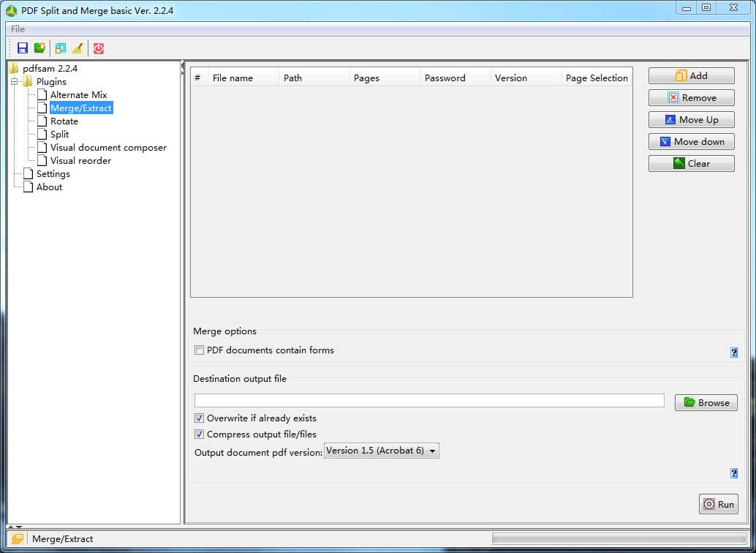Click the Merge options blue help icon
The width and height of the screenshot is (756, 553).
pyautogui.click(x=734, y=353)
